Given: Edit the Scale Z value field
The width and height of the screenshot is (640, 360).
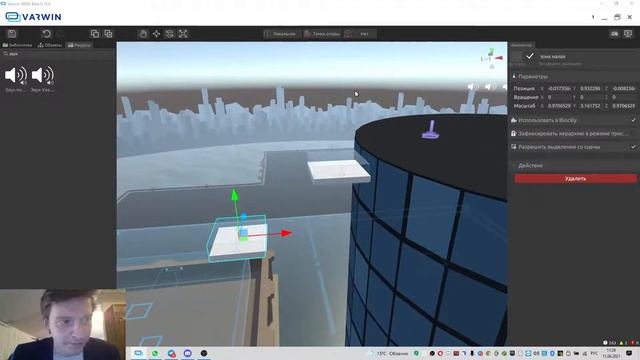Looking at the screenshot, I should pos(624,106).
